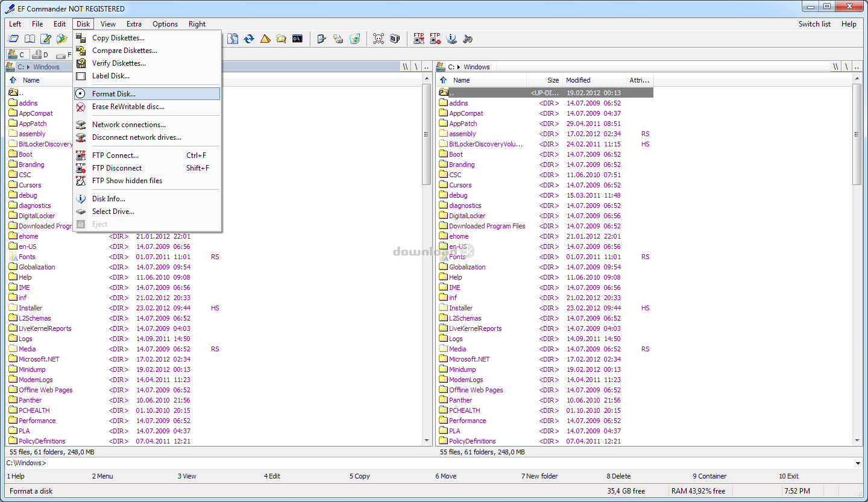The image size is (868, 502).
Task: Click the command line input field
Action: [x=429, y=463]
